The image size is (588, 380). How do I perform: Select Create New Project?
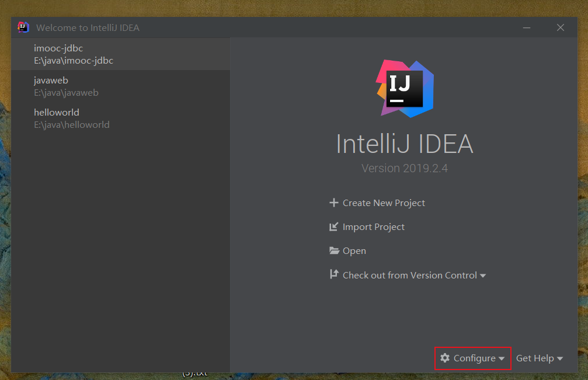pos(384,203)
